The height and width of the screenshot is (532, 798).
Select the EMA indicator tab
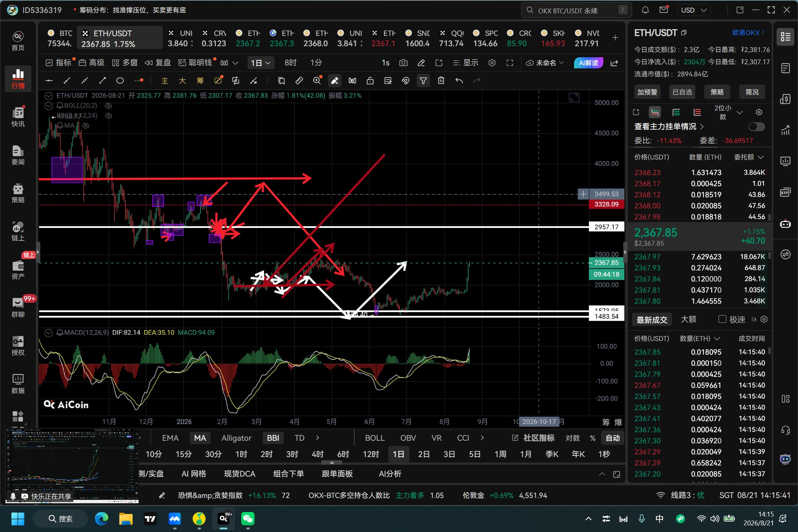(x=170, y=438)
